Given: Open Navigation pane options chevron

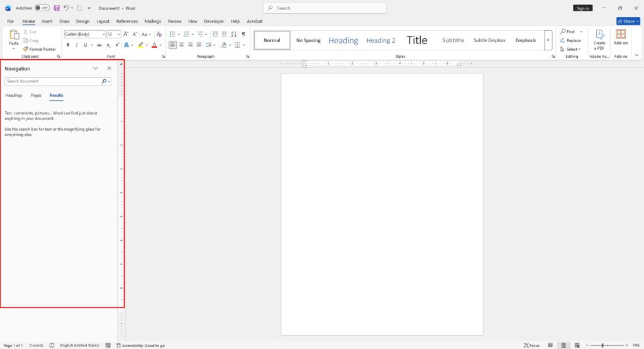Looking at the screenshot, I should point(96,69).
